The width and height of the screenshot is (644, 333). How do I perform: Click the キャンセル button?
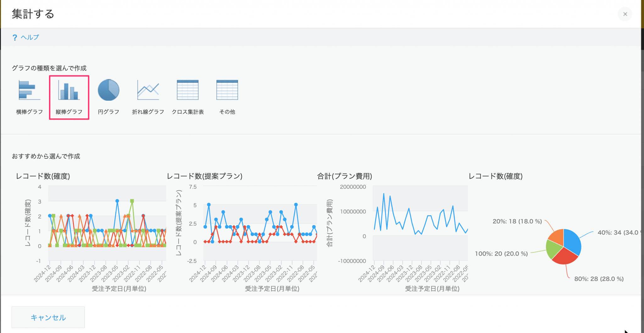pyautogui.click(x=48, y=317)
